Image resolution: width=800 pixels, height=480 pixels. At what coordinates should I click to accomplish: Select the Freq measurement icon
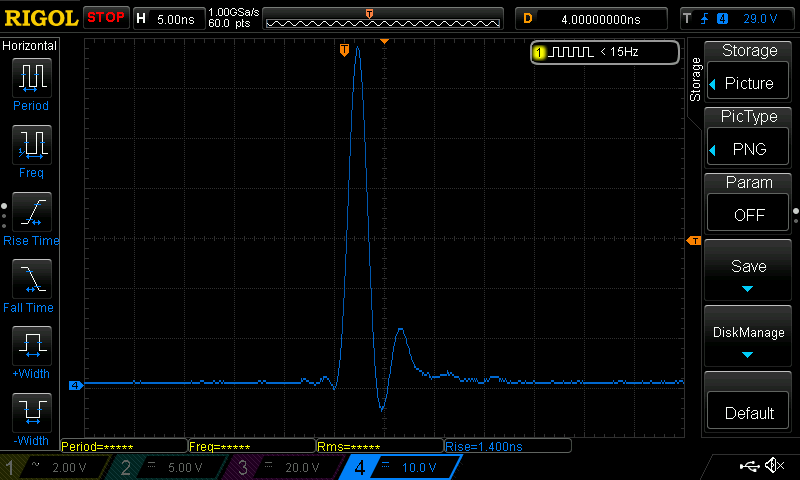[x=31, y=145]
